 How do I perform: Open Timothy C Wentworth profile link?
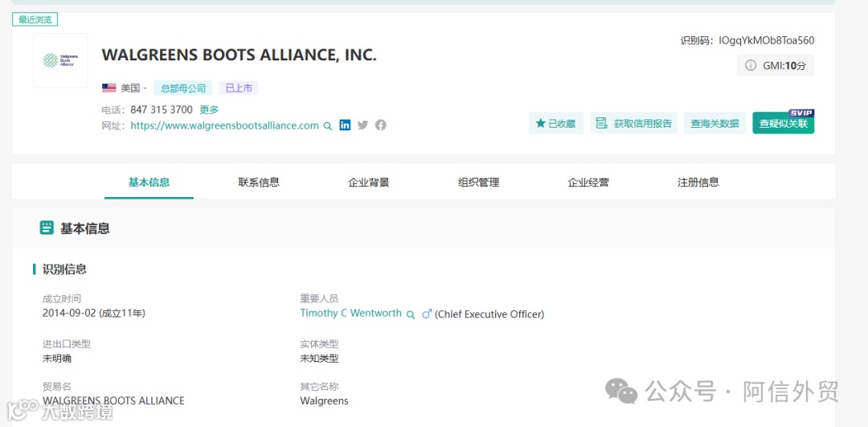351,313
